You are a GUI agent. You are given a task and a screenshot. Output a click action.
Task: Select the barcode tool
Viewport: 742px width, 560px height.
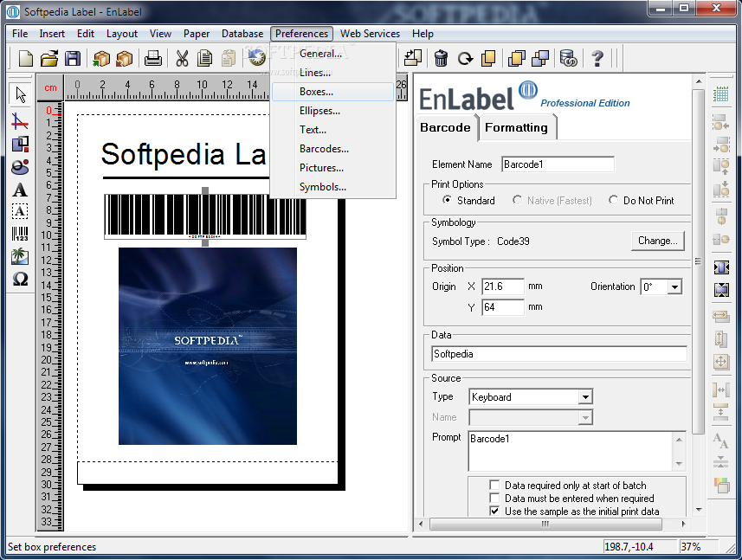[20, 234]
